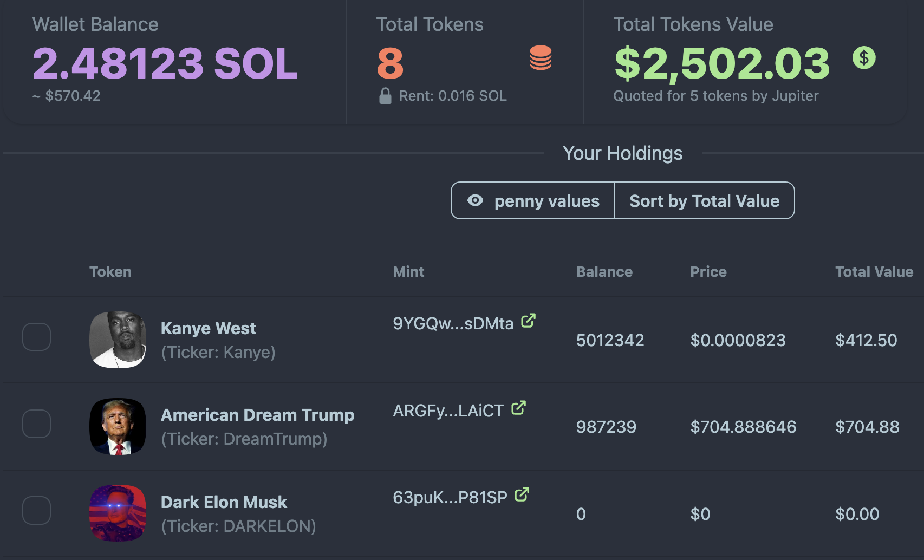This screenshot has width=924, height=560.
Task: Click the Total Value column header
Action: (874, 272)
